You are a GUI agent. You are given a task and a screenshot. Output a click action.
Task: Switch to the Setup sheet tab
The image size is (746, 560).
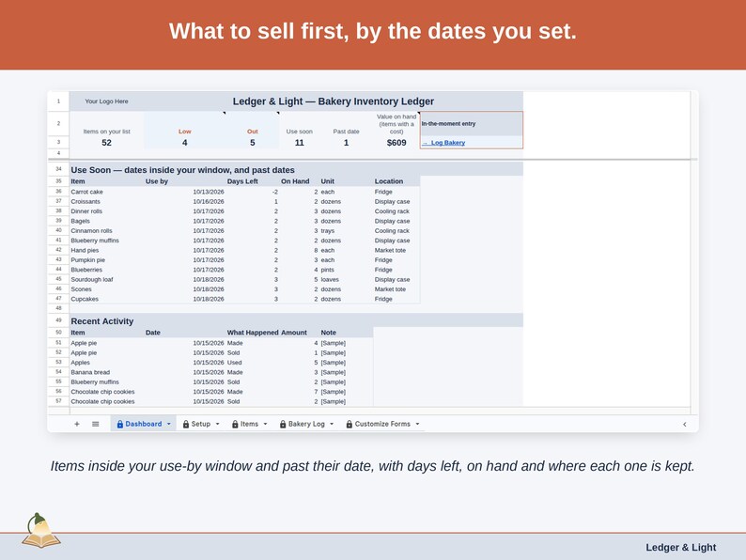coord(201,424)
